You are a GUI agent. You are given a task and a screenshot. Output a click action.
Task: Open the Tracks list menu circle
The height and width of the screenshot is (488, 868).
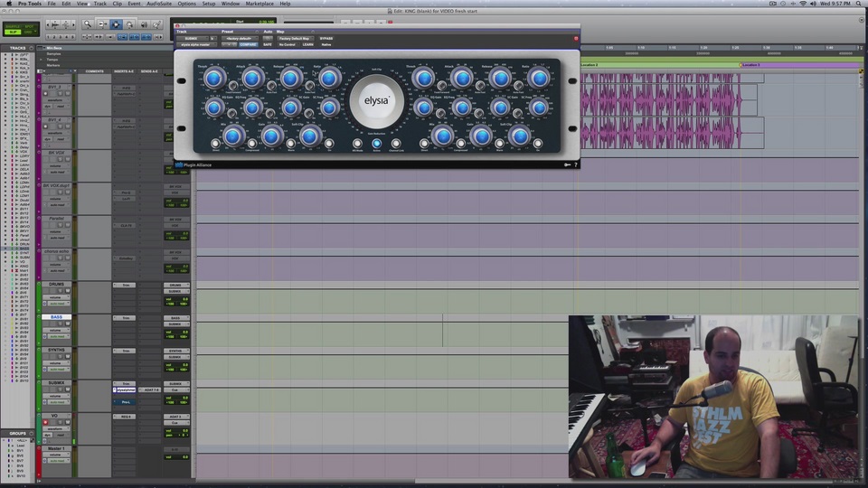31,48
